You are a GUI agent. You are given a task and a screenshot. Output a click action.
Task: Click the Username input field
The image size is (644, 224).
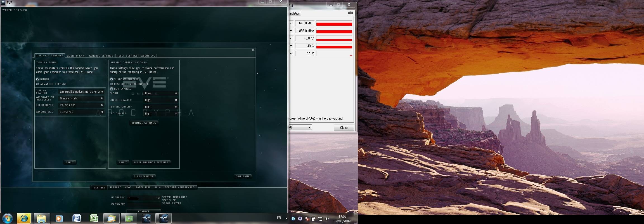pyautogui.click(x=143, y=198)
